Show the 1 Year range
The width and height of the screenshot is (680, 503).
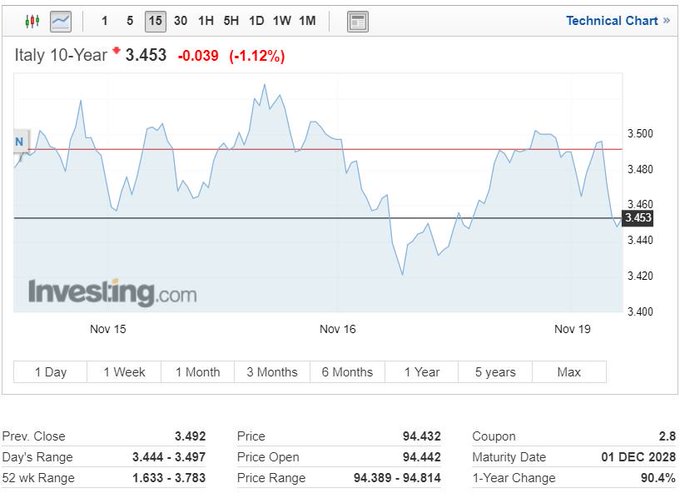(422, 372)
